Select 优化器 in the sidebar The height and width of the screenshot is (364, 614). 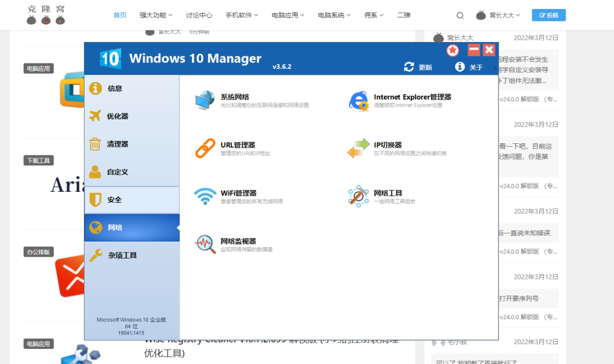pos(132,116)
